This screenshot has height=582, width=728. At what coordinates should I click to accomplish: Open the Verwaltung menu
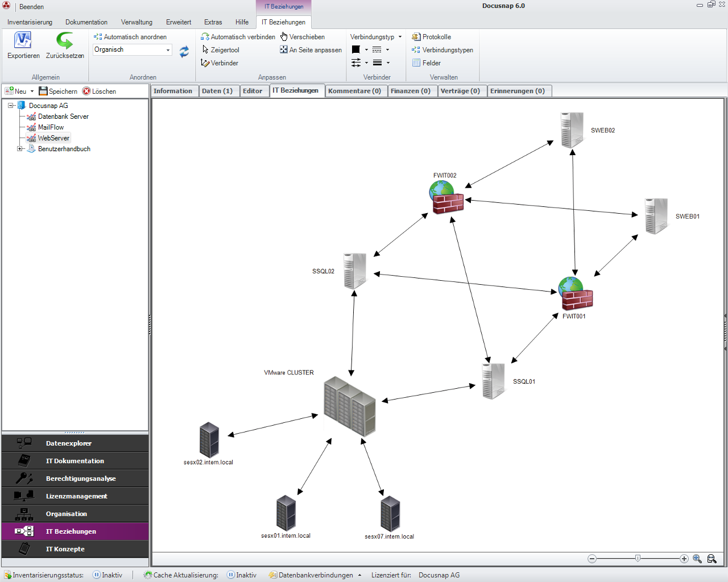point(136,22)
